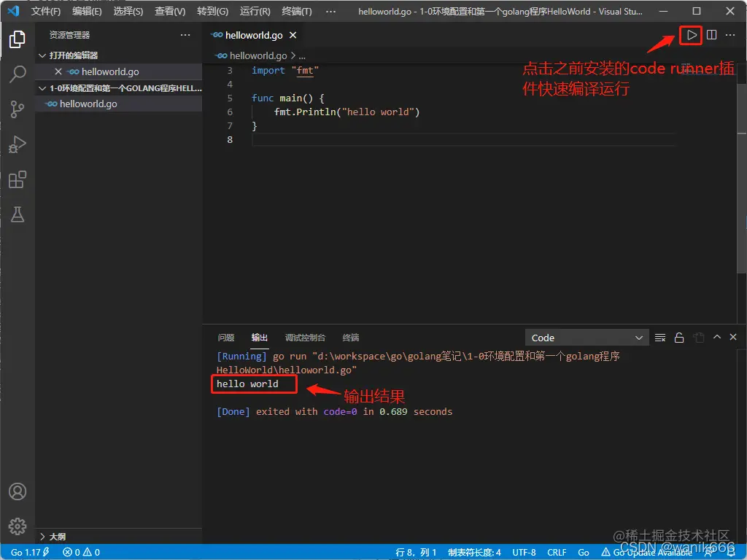Open the Terminal menu
747x560 pixels.
(297, 11)
